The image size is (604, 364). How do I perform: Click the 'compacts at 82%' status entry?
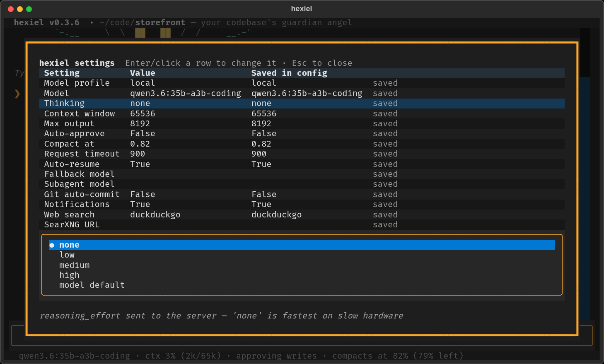tap(370, 356)
